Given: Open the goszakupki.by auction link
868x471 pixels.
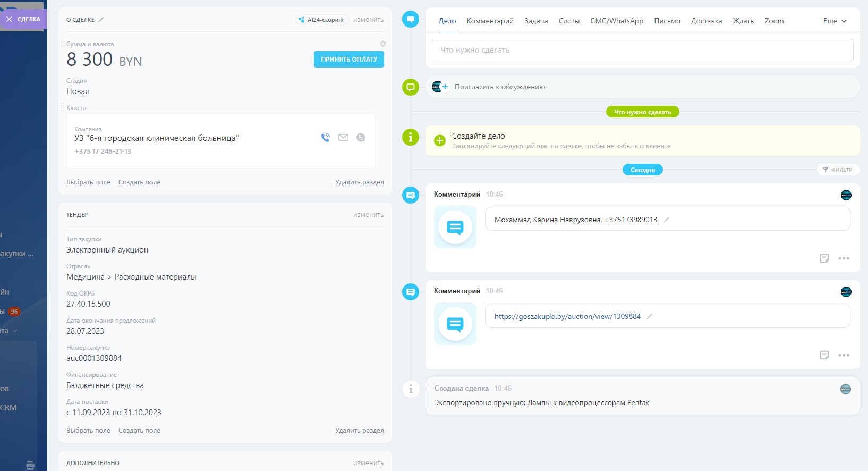Looking at the screenshot, I should point(567,316).
